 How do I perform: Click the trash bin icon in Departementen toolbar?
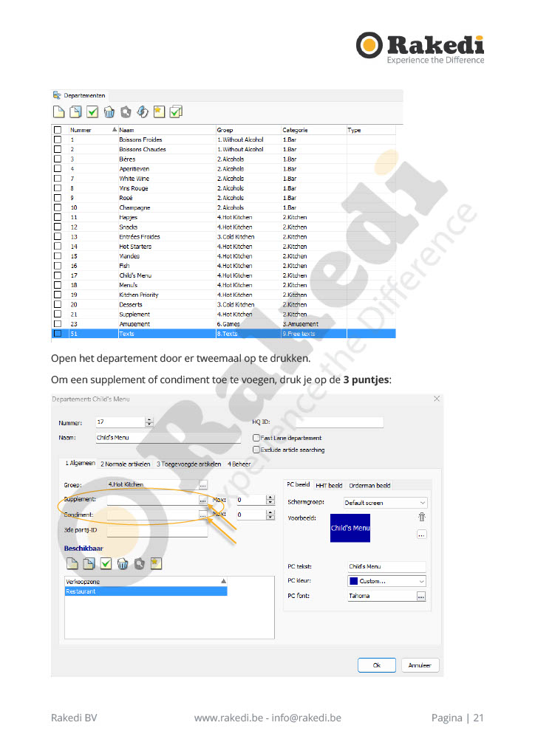pos(109,112)
